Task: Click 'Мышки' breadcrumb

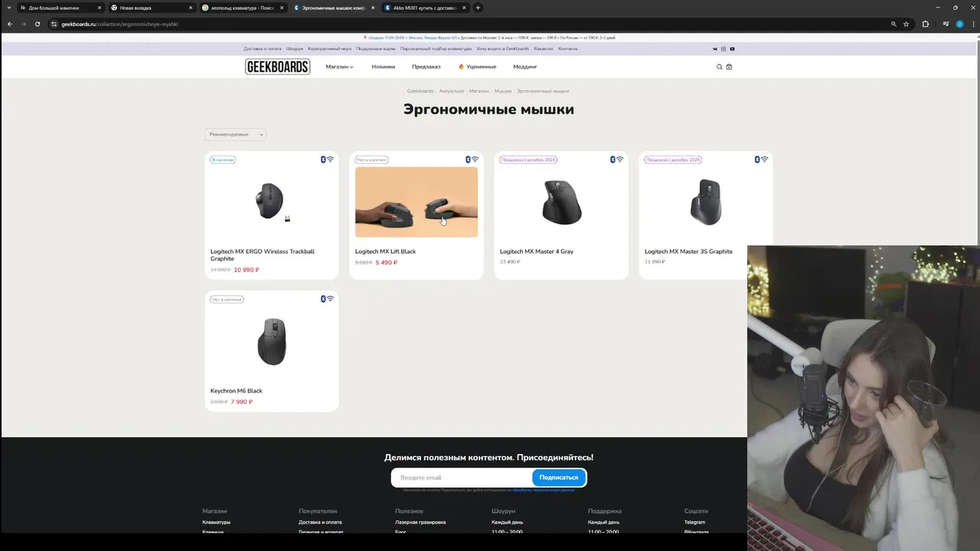Action: (x=503, y=91)
